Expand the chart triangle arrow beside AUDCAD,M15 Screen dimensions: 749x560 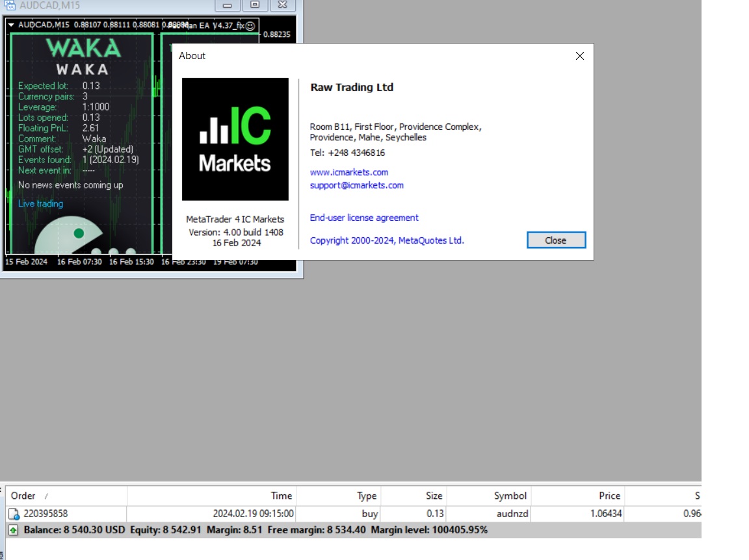coord(11,25)
